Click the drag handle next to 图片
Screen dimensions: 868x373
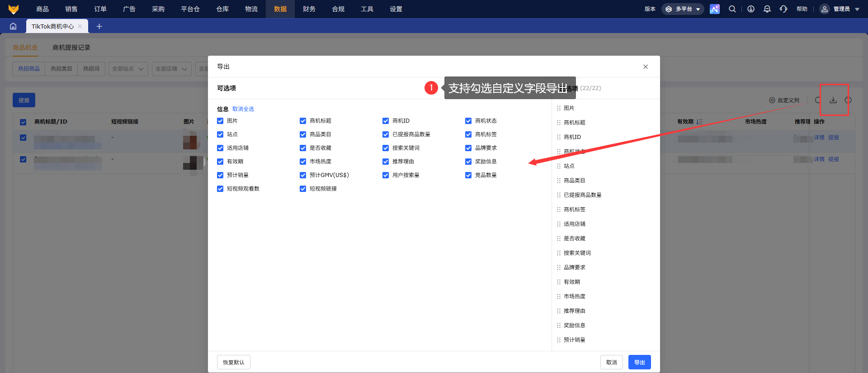click(559, 108)
